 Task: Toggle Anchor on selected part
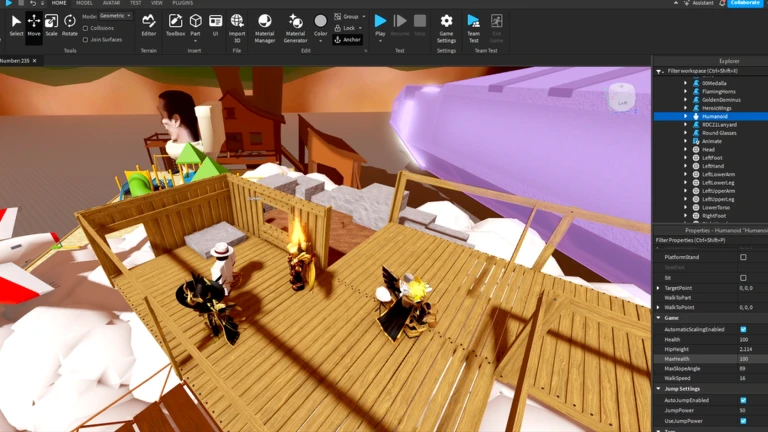(348, 40)
